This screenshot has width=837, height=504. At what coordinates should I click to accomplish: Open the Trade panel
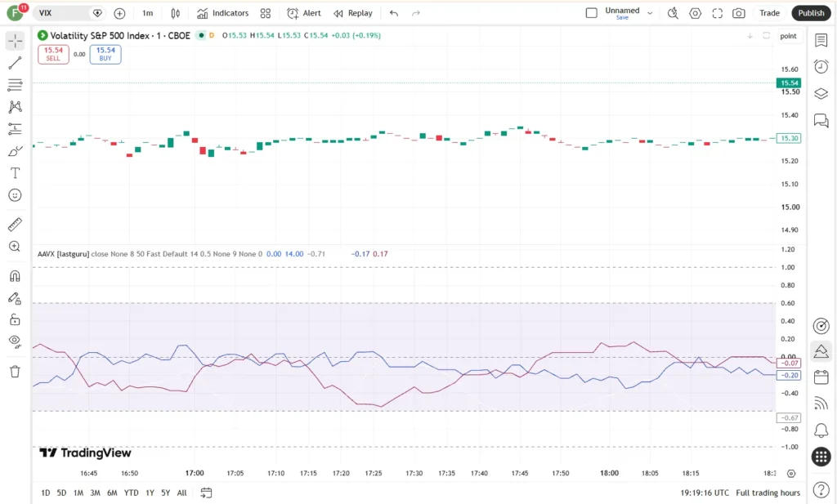[x=770, y=13]
